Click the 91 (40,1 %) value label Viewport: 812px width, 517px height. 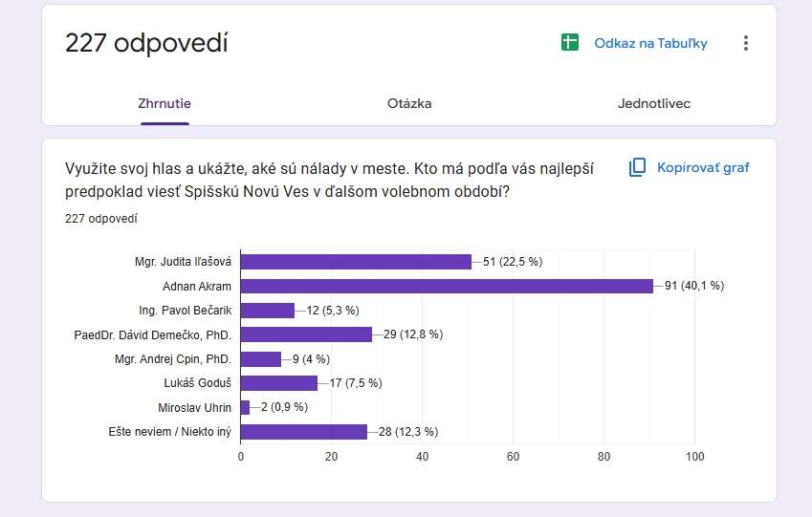694,286
